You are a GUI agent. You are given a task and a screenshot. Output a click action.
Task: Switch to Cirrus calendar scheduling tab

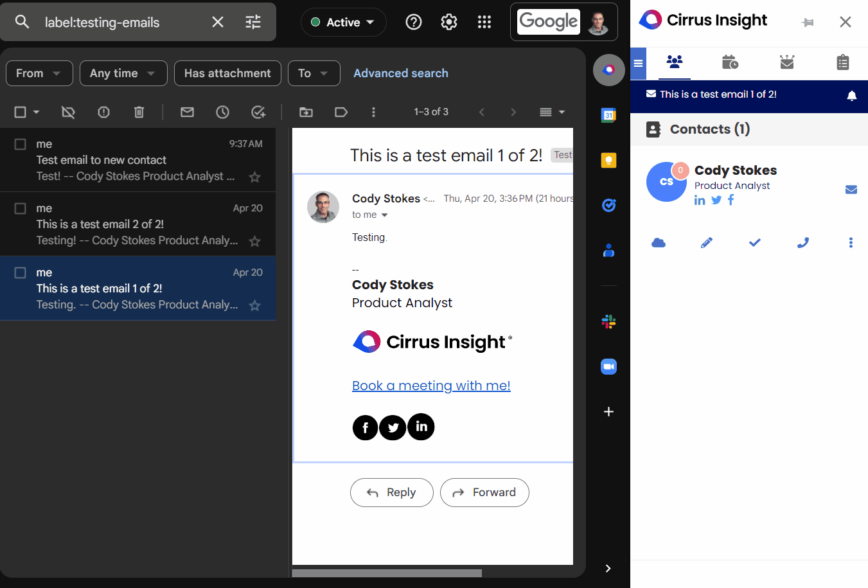(x=730, y=62)
